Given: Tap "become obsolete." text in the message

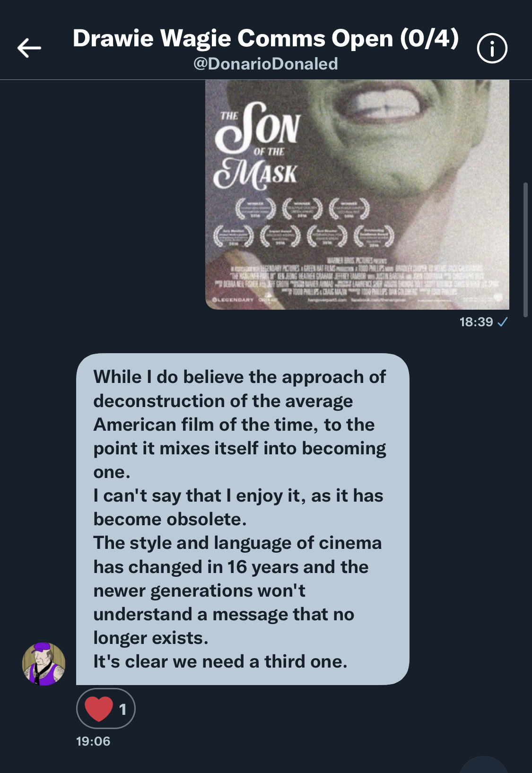Looking at the screenshot, I should (170, 519).
